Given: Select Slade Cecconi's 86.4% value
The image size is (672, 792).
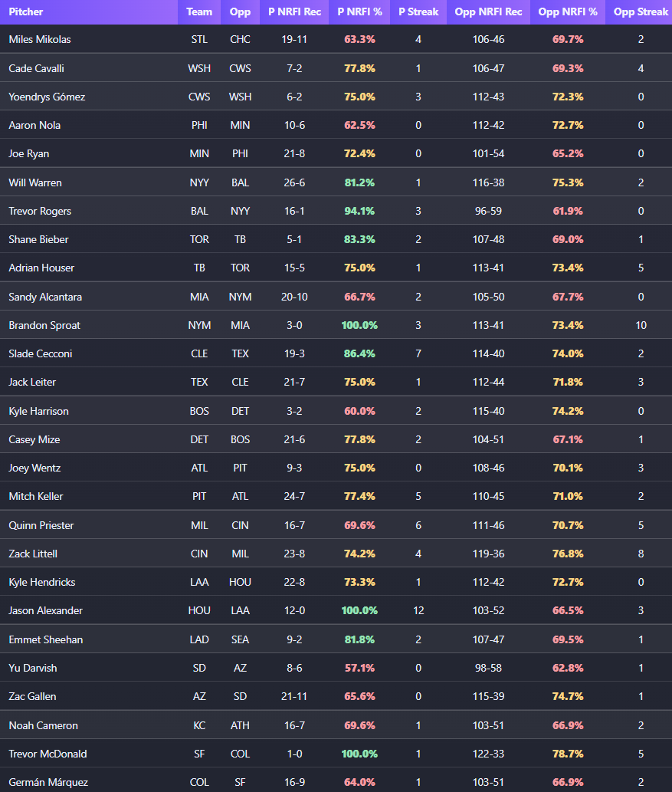Looking at the screenshot, I should coord(359,353).
